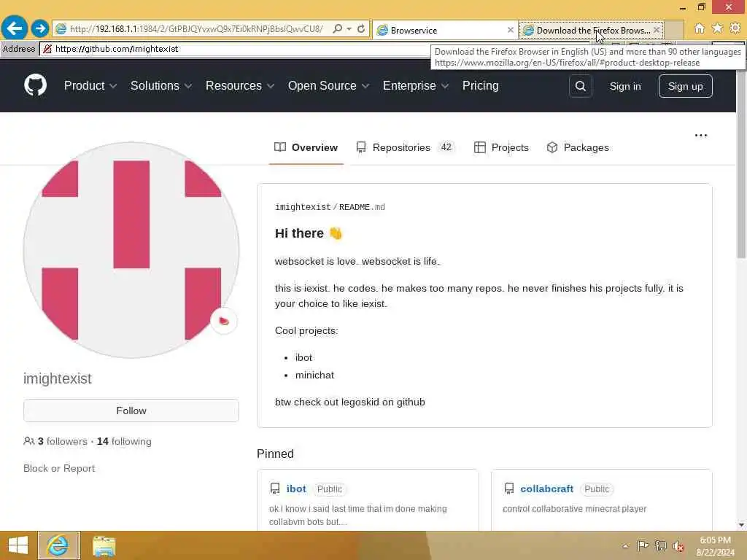Screen dimensions: 747x560
Task: Close the Download the Firefox Browser tab
Action: coord(657,30)
